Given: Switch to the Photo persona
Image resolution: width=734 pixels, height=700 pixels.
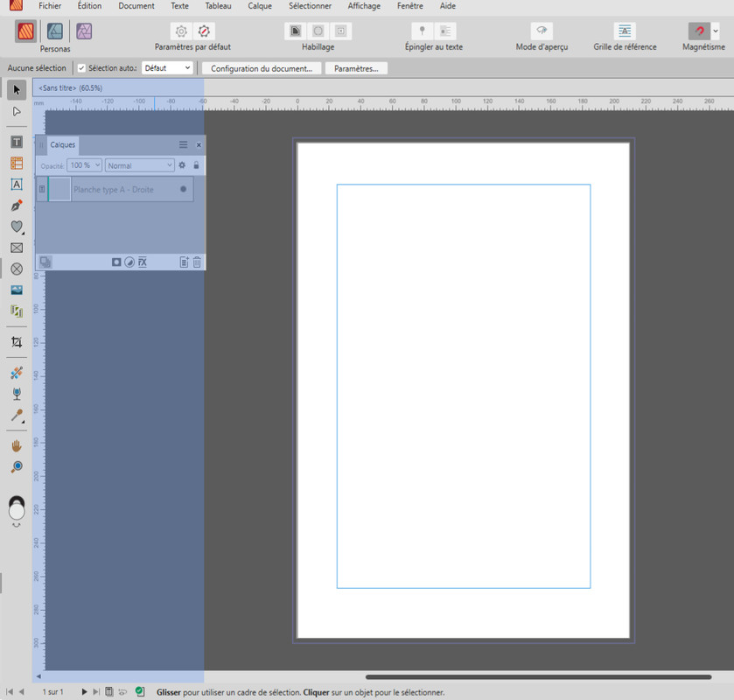Looking at the screenshot, I should click(84, 31).
